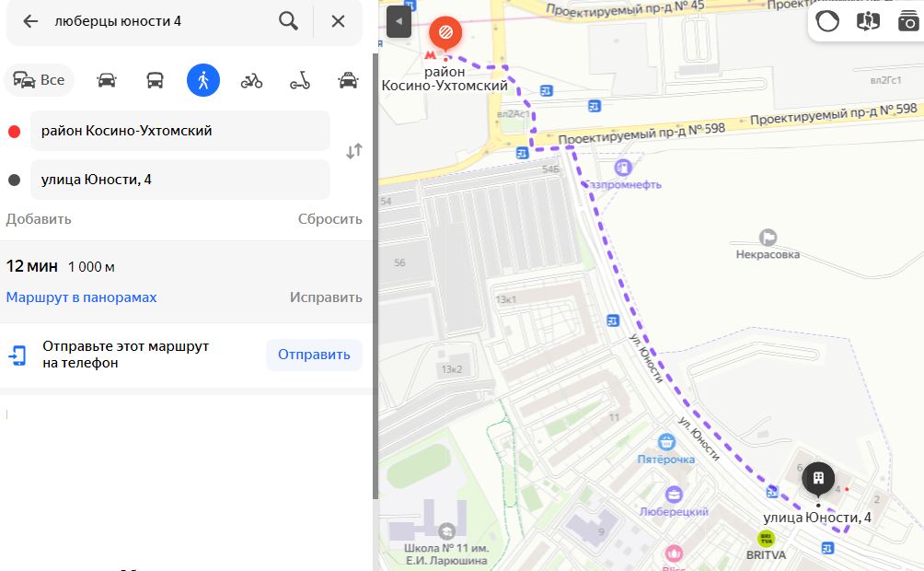Click the back arrow in search bar
Viewport: 924px width, 571px height.
click(x=30, y=21)
